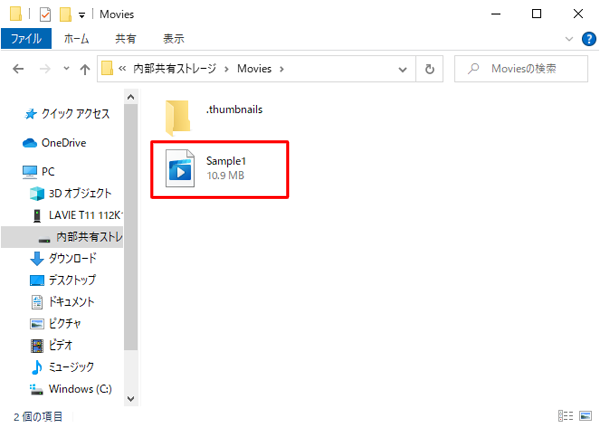
Task: Switch to the 表示 tab
Action: [x=173, y=39]
